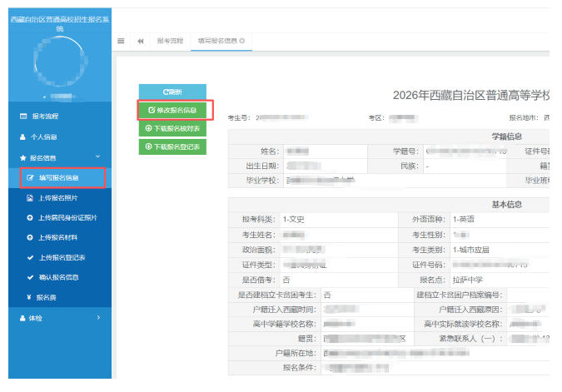
Task: Click the 刷新 refresh button
Action: (172, 92)
